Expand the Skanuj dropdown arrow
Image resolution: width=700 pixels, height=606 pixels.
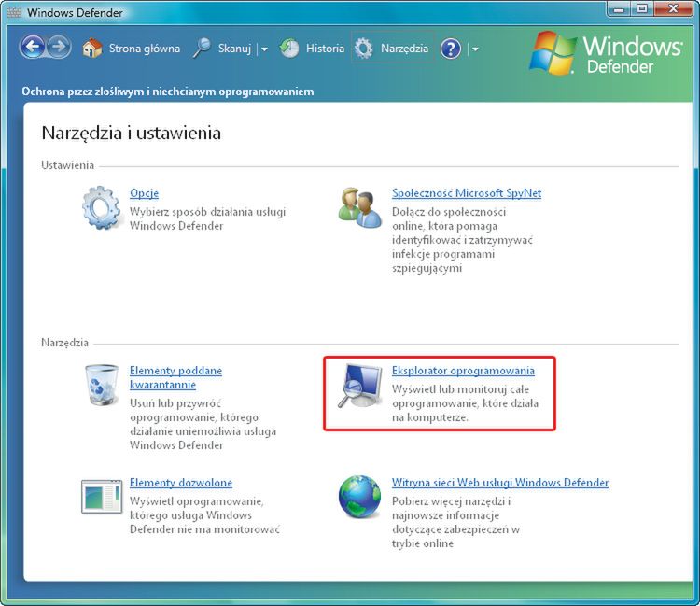264,49
